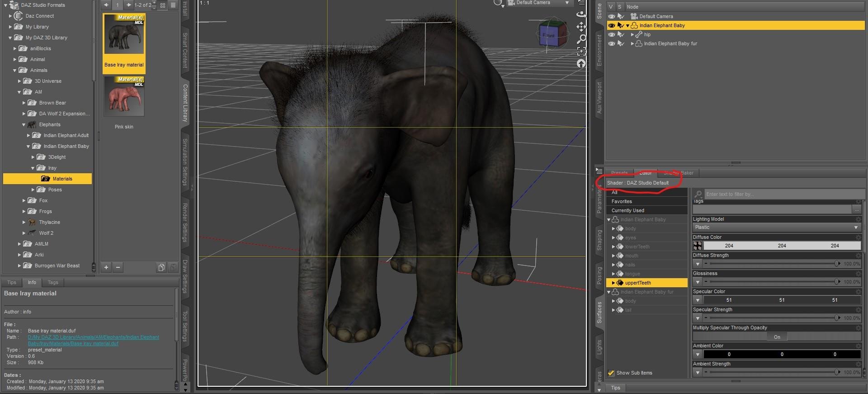The height and width of the screenshot is (394, 868).
Task: Open the Glossiness property gear
Action: click(858, 274)
